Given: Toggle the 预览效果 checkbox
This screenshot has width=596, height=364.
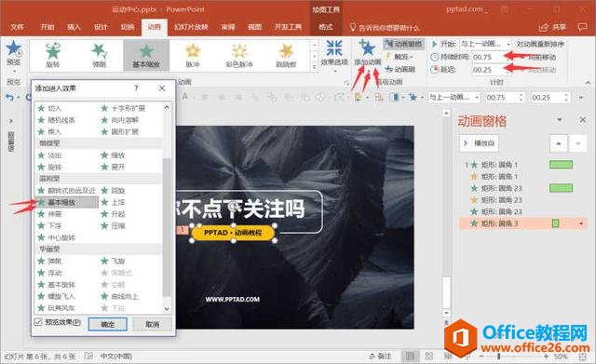Looking at the screenshot, I should 38,322.
